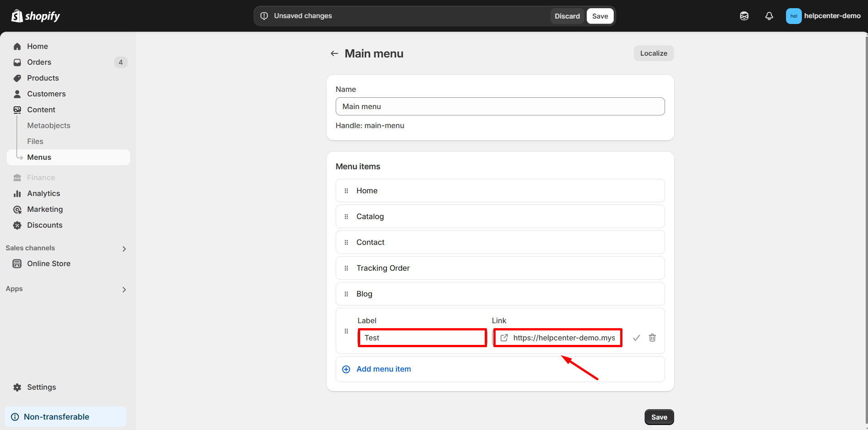This screenshot has width=868, height=430.
Task: Click the external link icon in Link field
Action: (504, 337)
